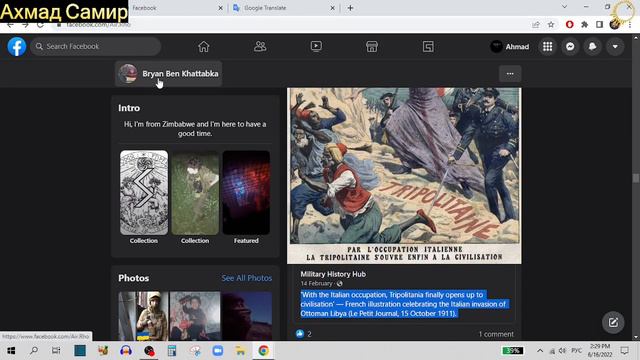Bookmark this page with the star icon
Viewport: 640px width, 360px height.
coord(551,24)
